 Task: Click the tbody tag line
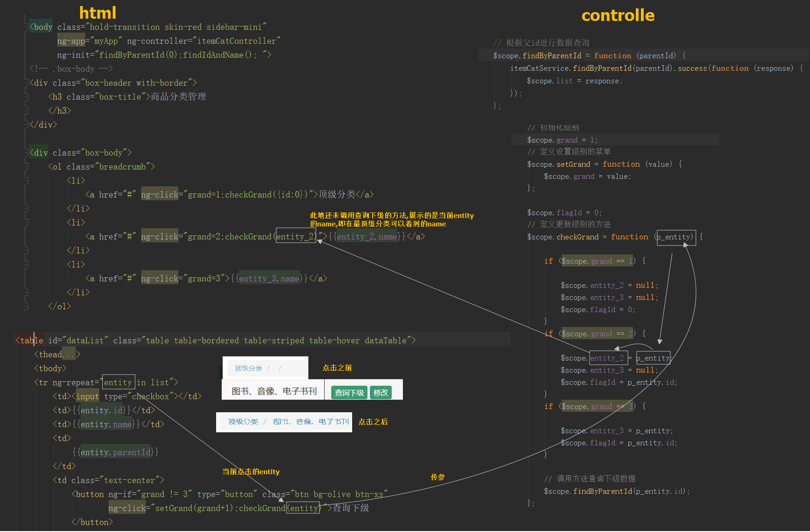tap(50, 368)
